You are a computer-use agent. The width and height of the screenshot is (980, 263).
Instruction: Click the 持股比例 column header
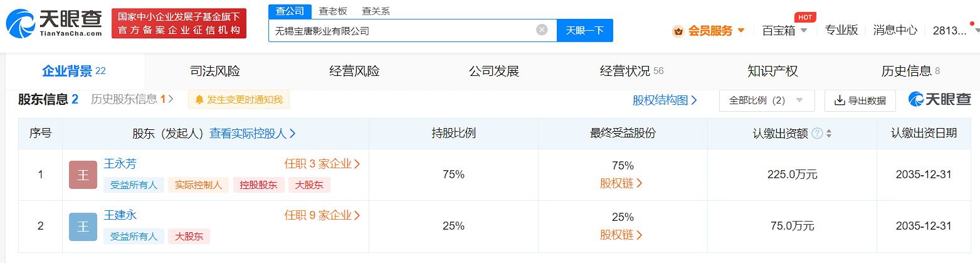453,133
